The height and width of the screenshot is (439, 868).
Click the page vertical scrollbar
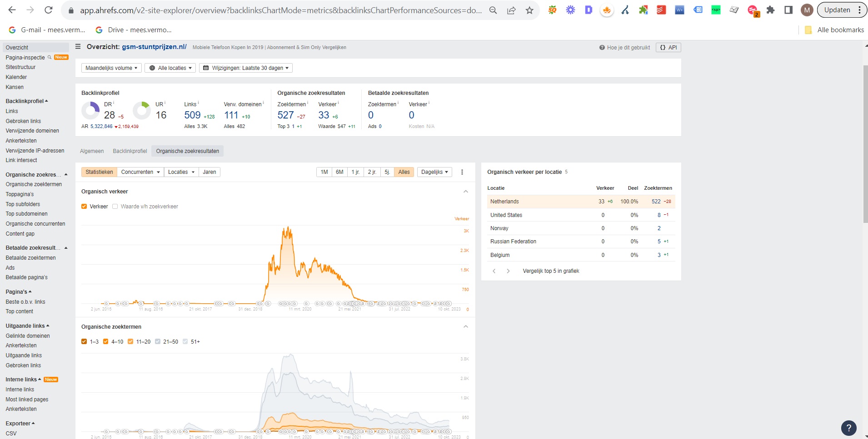865,144
